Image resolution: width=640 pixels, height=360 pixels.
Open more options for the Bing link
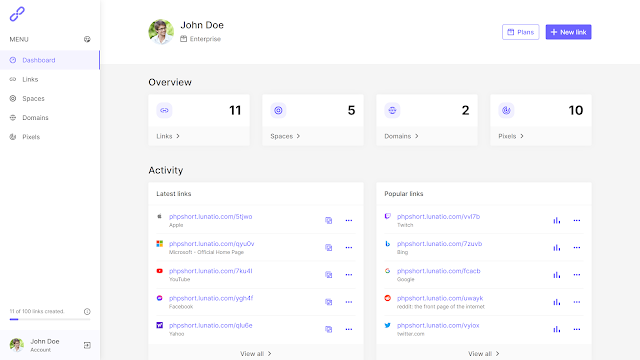tap(577, 247)
